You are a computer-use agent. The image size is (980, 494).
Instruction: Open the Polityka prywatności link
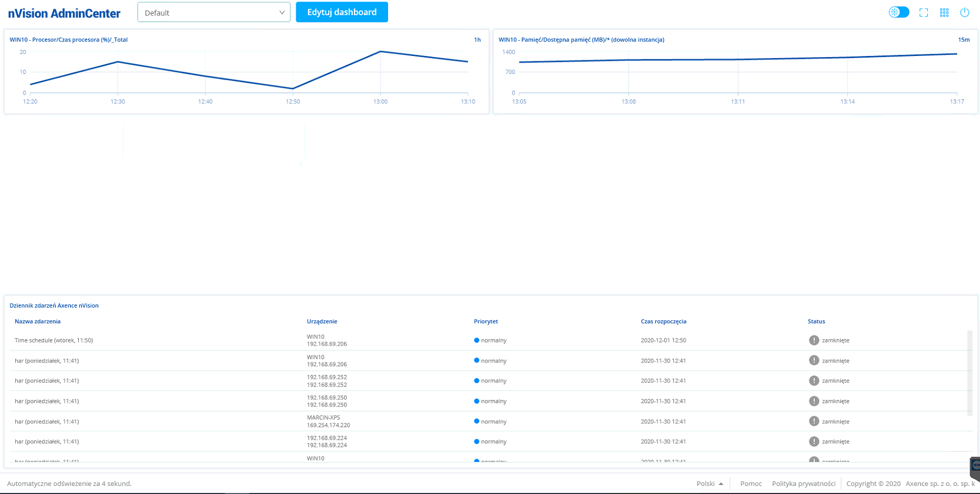point(803,484)
